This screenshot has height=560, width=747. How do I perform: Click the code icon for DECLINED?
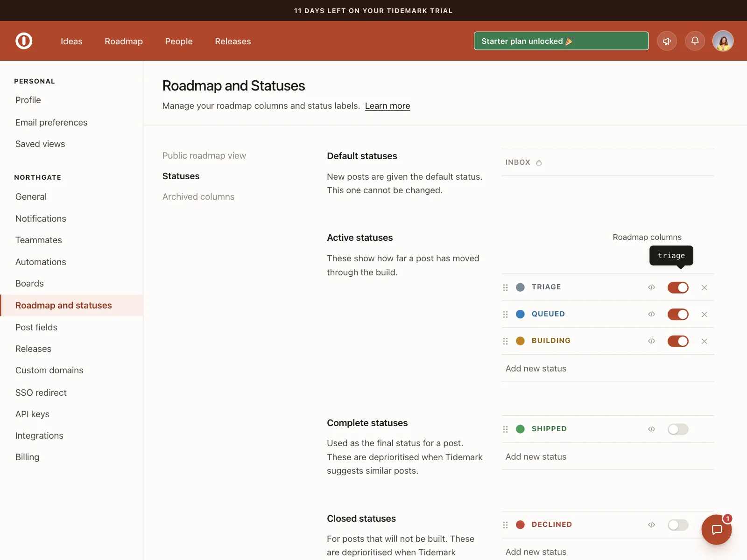[651, 525]
